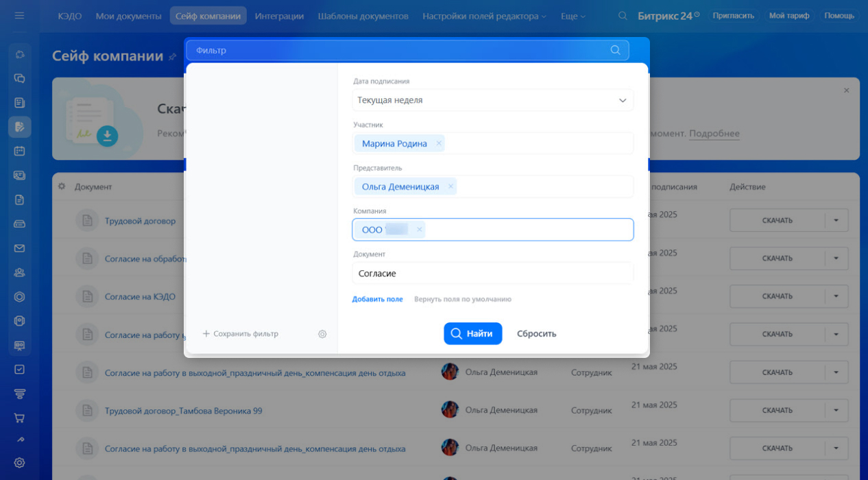
Task: Click the Найти button
Action: click(473, 334)
